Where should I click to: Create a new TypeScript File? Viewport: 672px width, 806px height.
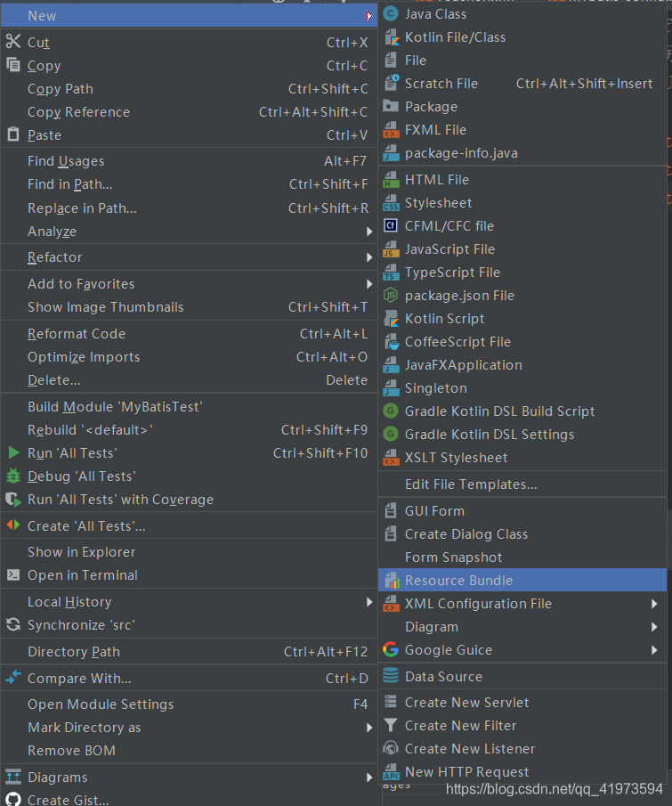coord(454,272)
